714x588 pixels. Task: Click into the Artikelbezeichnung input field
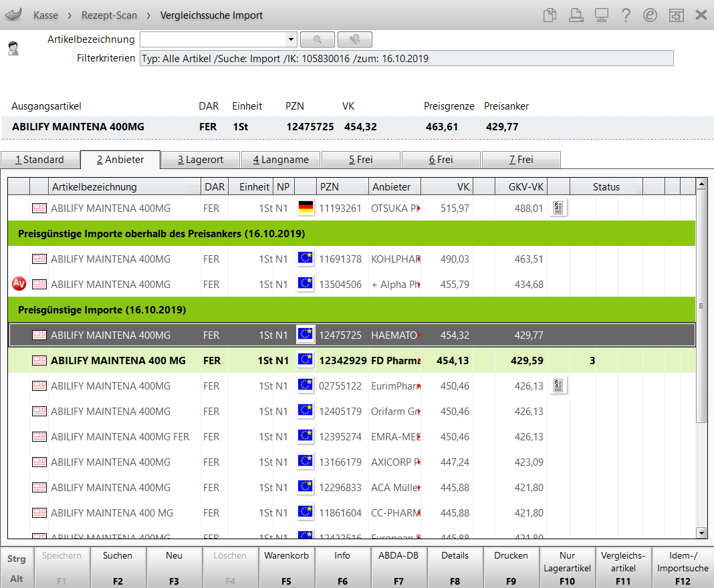coord(213,39)
